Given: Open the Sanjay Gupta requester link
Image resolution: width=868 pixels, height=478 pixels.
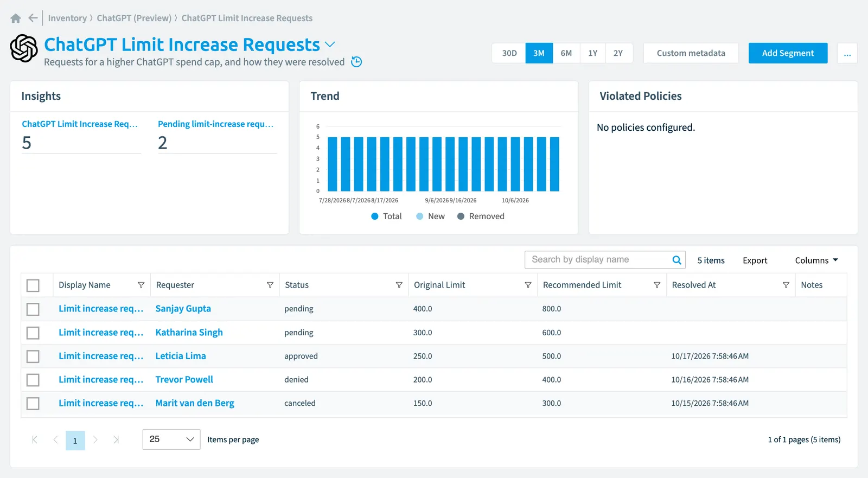Looking at the screenshot, I should [183, 309].
